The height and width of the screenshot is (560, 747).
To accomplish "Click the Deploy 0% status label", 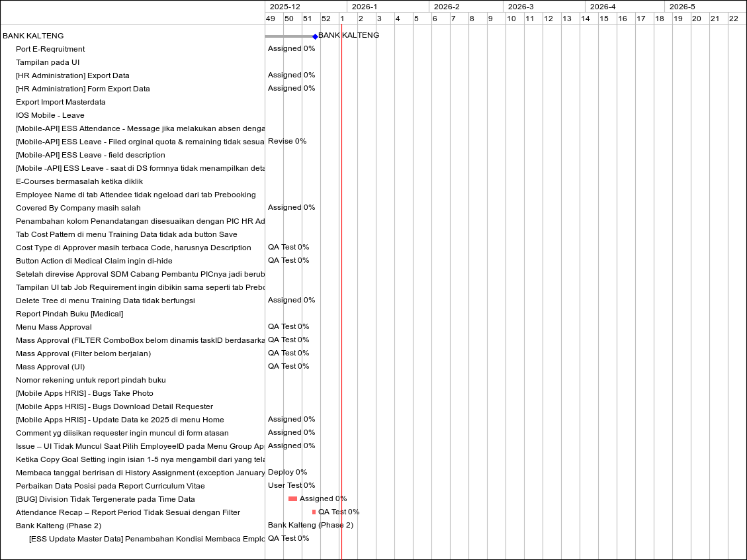I will click(x=287, y=472).
